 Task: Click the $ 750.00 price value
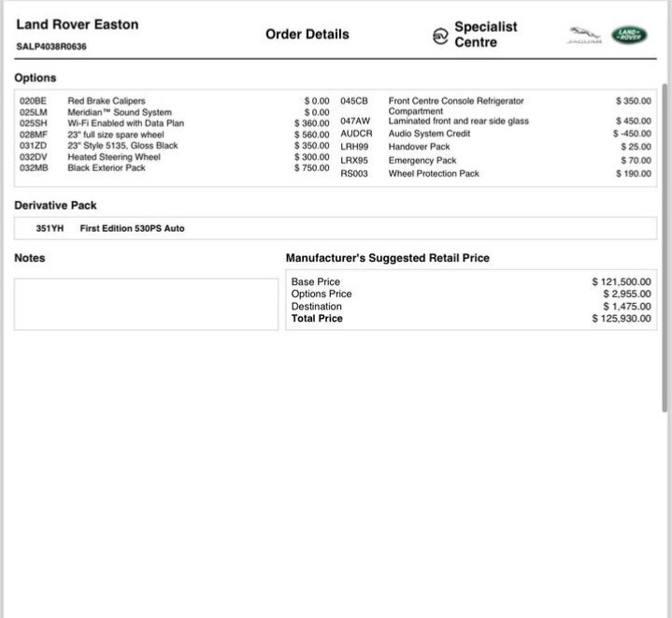[312, 168]
